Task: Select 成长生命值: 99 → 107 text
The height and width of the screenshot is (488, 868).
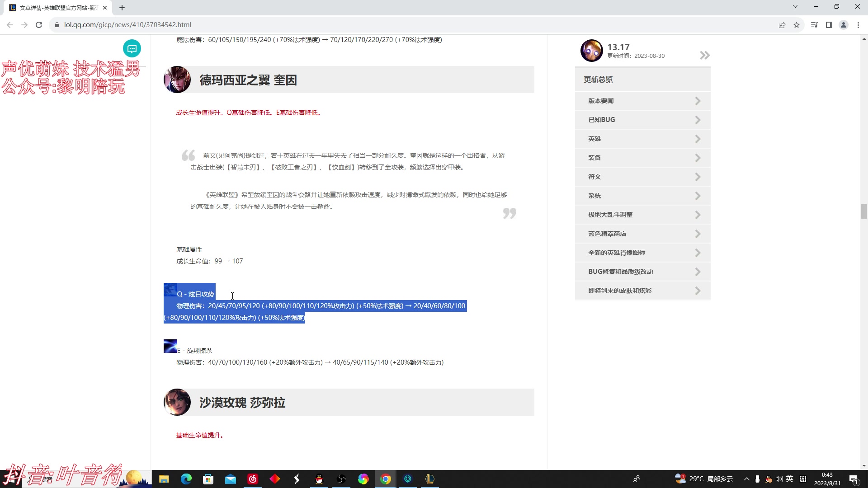Action: point(210,261)
